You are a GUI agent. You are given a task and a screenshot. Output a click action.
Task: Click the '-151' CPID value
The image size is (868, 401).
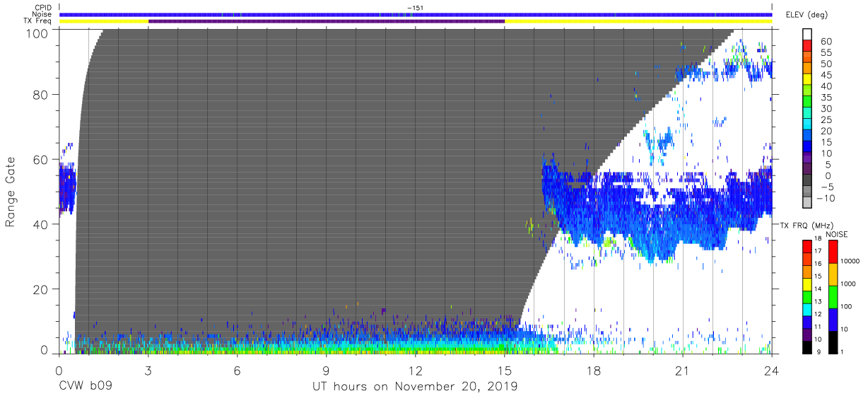(x=416, y=8)
